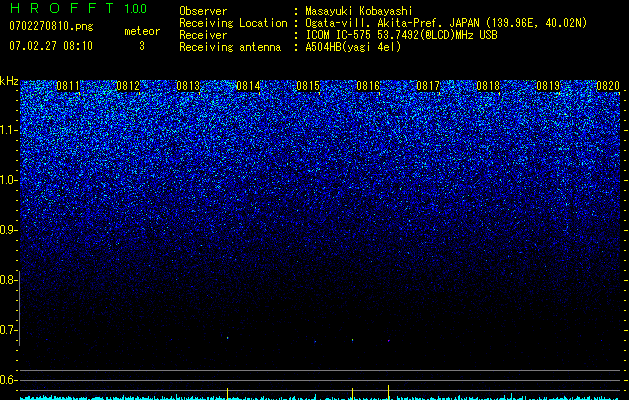
Task: Click the Receiver field label
Action: coord(203,35)
